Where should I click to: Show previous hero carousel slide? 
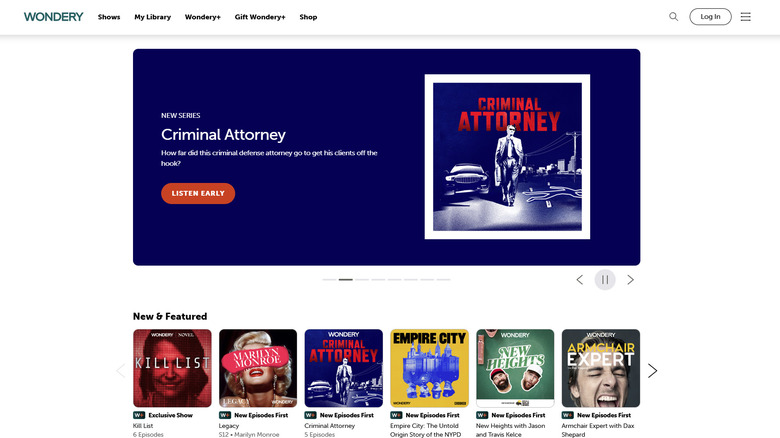(x=580, y=280)
